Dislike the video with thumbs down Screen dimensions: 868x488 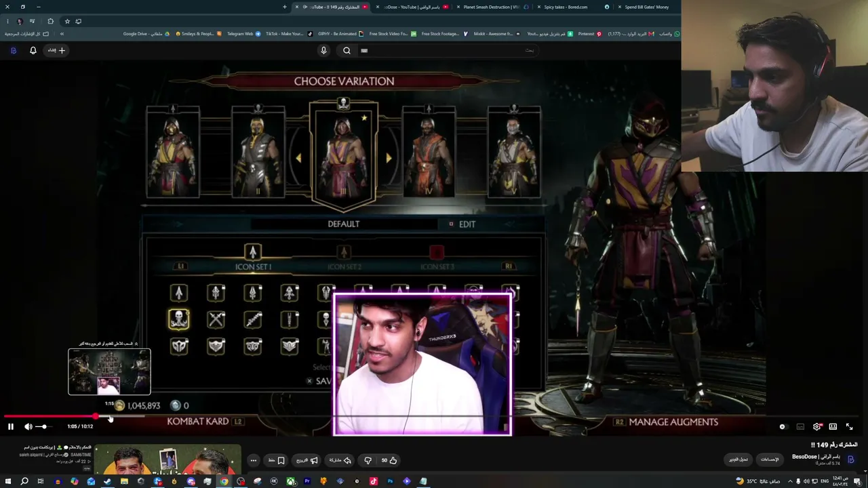[x=368, y=460]
